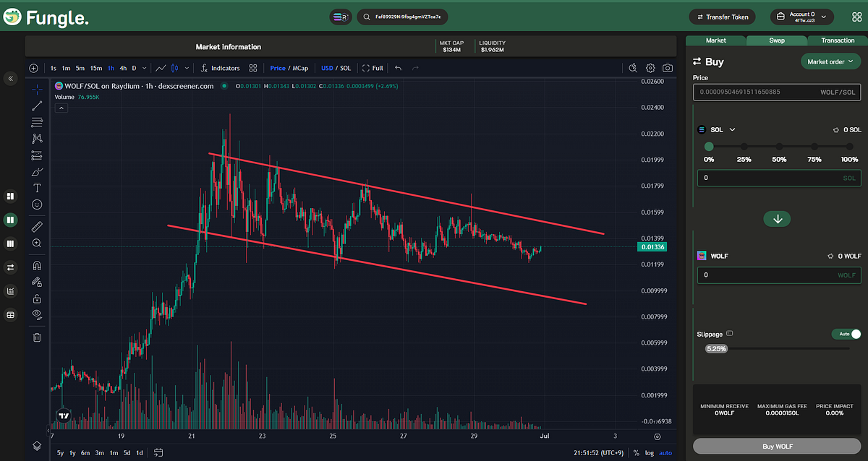Viewport: 868px width, 461px height.
Task: Enable the Magnet snapping tool
Action: coord(38,264)
